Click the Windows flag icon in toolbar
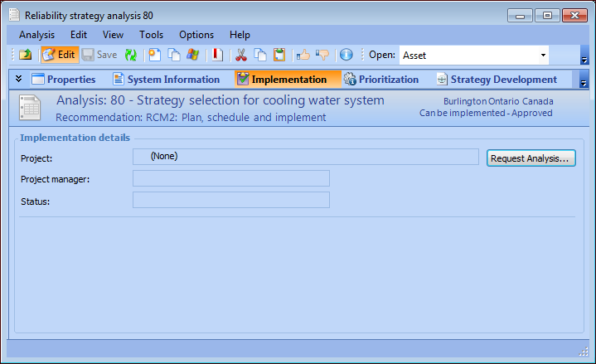This screenshot has width=596, height=364. pos(193,55)
